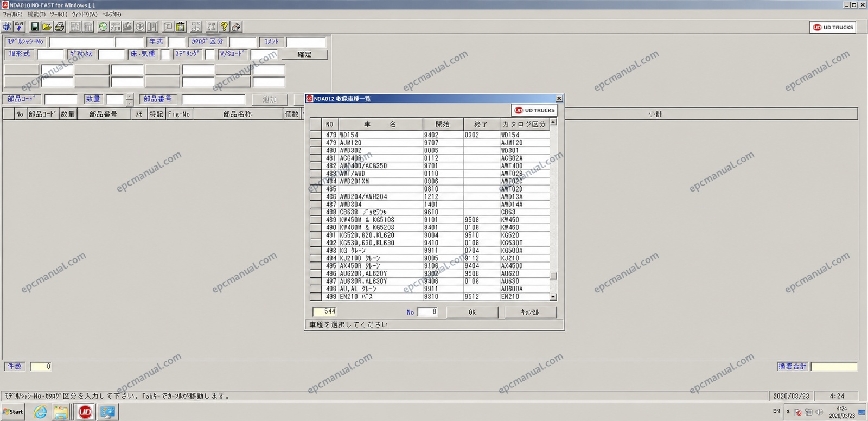Select row 499 EN210 バス
The height and width of the screenshot is (421, 868).
pos(430,297)
